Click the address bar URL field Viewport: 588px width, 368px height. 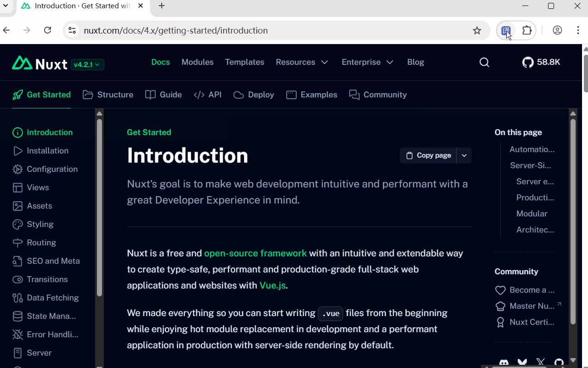(276, 31)
